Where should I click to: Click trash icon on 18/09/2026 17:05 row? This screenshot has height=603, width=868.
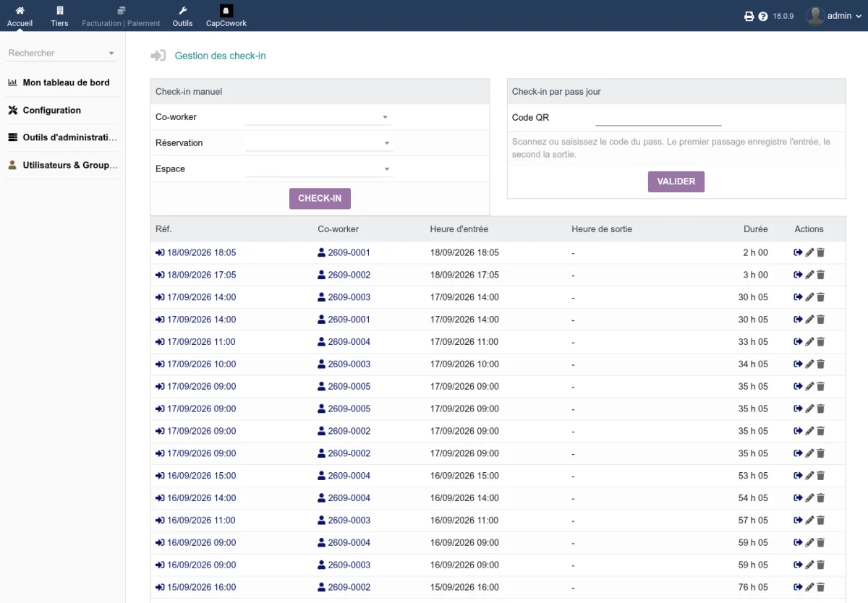tap(821, 275)
